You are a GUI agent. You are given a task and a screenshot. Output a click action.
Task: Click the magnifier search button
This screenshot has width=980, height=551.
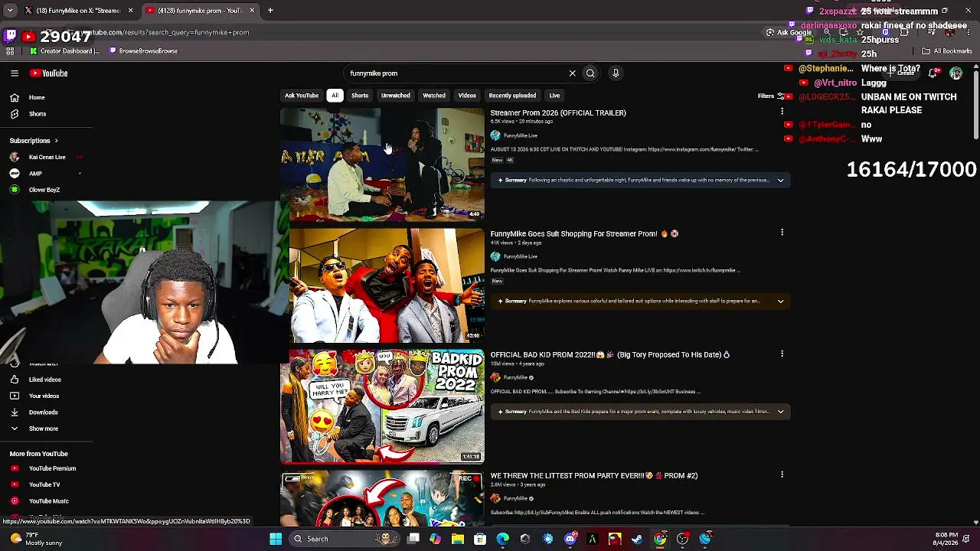coord(590,73)
